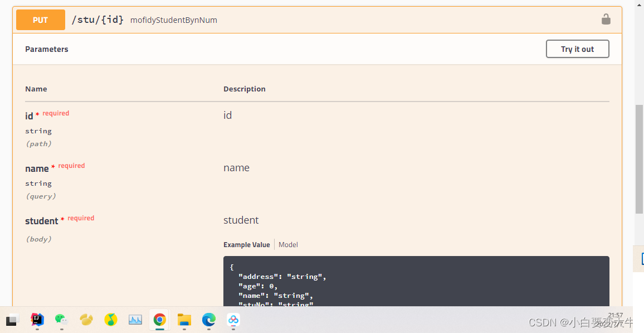Click the authorization lock icon for PUT /stu/{id}
The image size is (644, 333).
[x=606, y=20]
